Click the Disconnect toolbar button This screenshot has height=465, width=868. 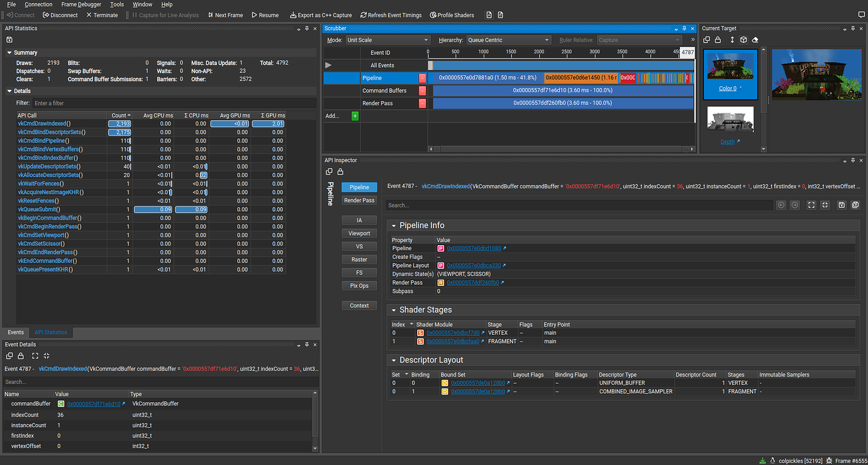tap(60, 15)
